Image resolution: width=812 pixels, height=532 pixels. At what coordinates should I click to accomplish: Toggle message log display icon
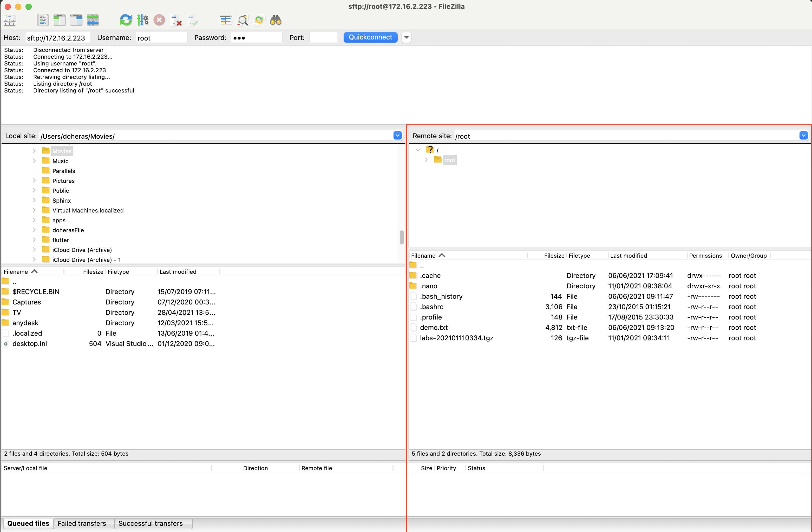tap(43, 21)
